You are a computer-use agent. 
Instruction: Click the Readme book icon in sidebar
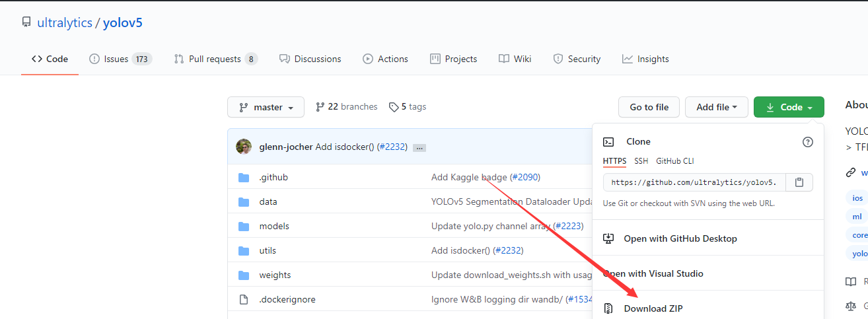(851, 281)
